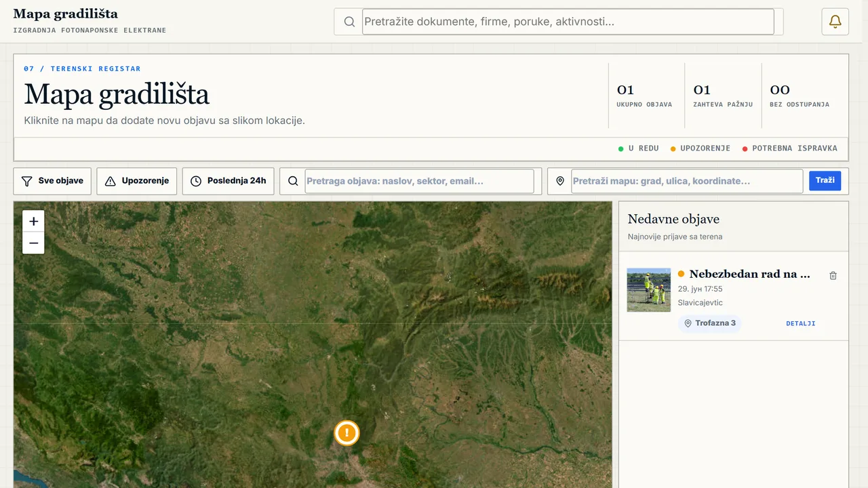Open DETALJI for the Nebezbedan rad post
868x488 pixels.
tap(801, 323)
